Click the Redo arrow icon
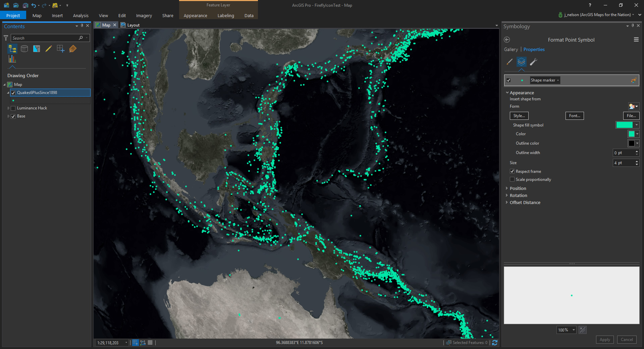Screen dimensions: 644x349 (x=44, y=5)
